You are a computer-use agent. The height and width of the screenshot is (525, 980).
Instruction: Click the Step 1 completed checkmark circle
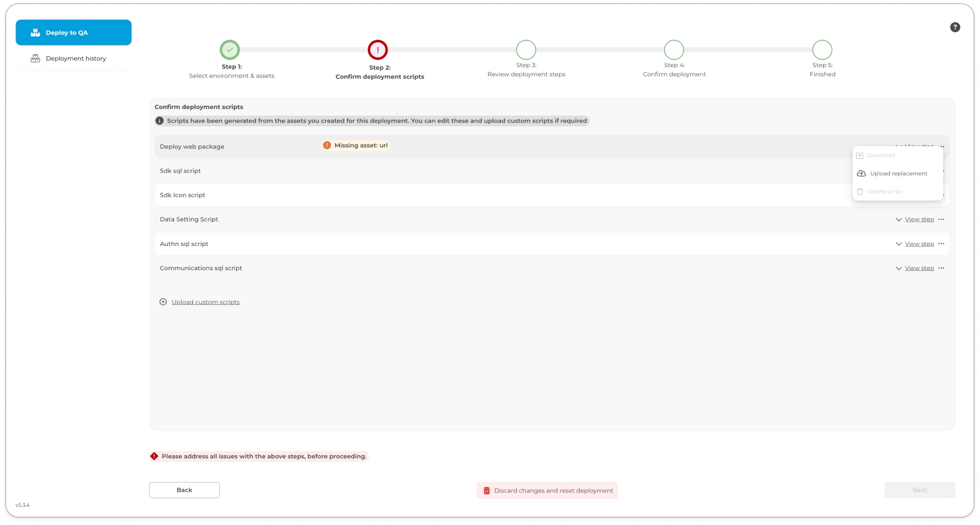coord(229,50)
